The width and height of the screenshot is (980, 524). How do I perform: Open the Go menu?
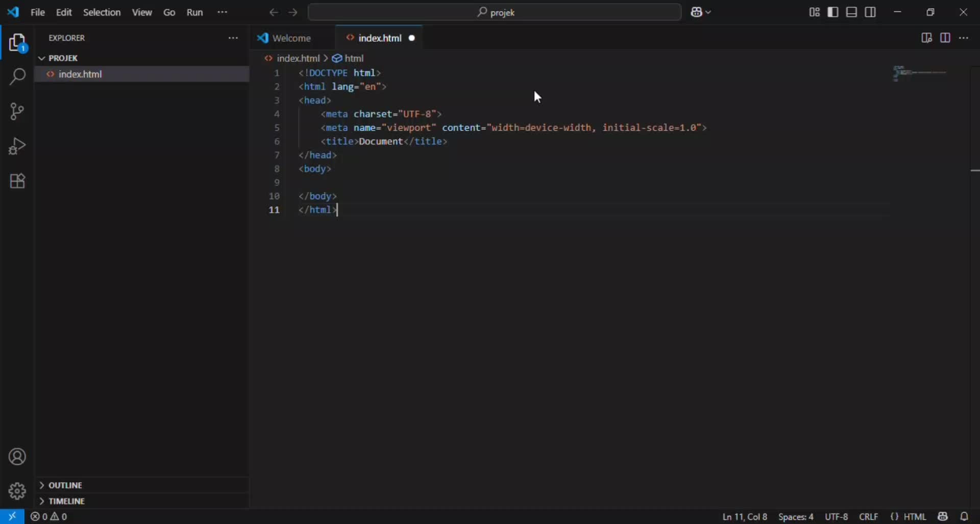click(x=170, y=12)
